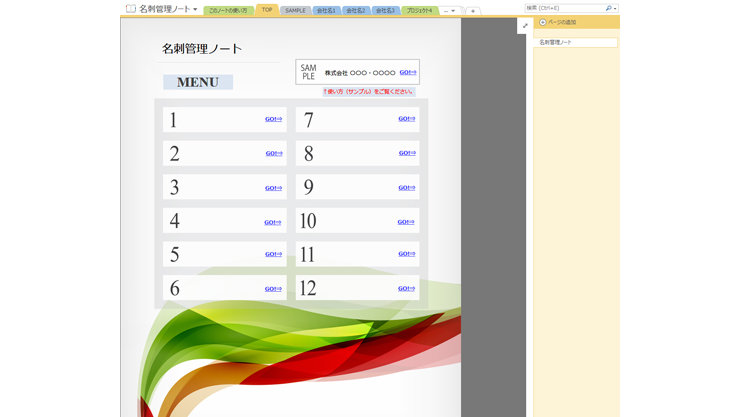Open the 名刺管理ノート notebook dropdown
Screen dimensions: 740x417
pyautogui.click(x=195, y=9)
